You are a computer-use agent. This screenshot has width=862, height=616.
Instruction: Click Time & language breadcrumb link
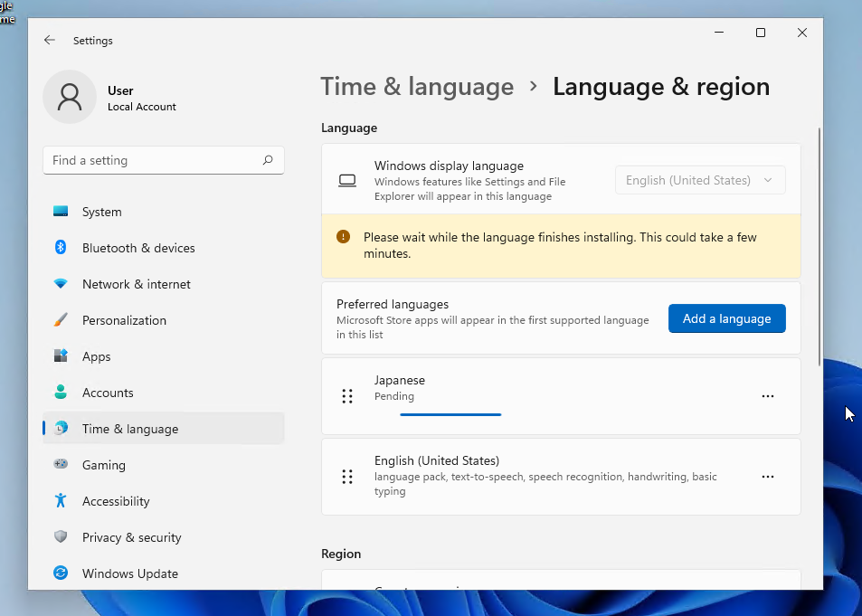417,87
